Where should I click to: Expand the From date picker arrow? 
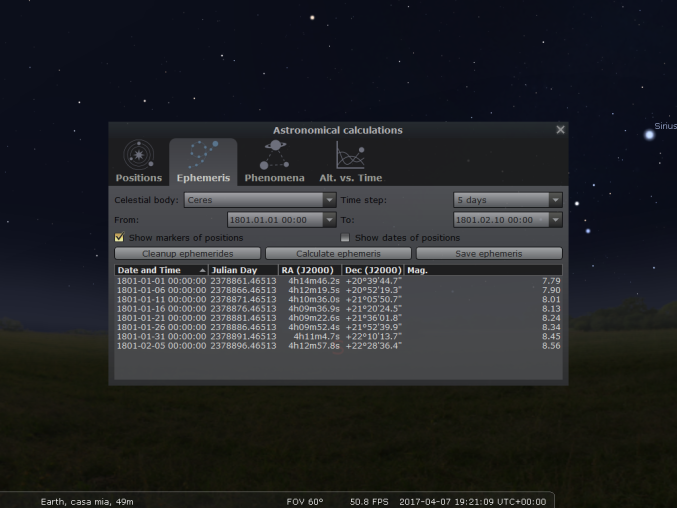pyautogui.click(x=329, y=220)
